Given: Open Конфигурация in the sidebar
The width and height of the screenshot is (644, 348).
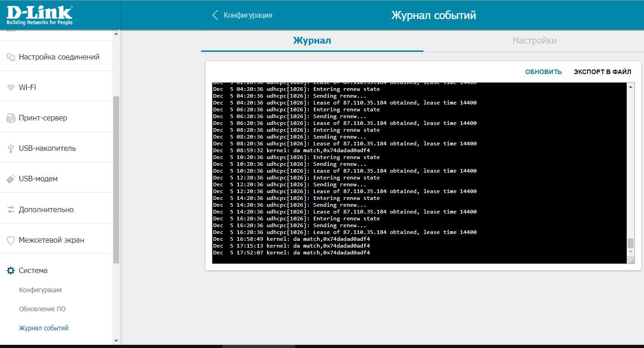Looking at the screenshot, I should point(40,290).
